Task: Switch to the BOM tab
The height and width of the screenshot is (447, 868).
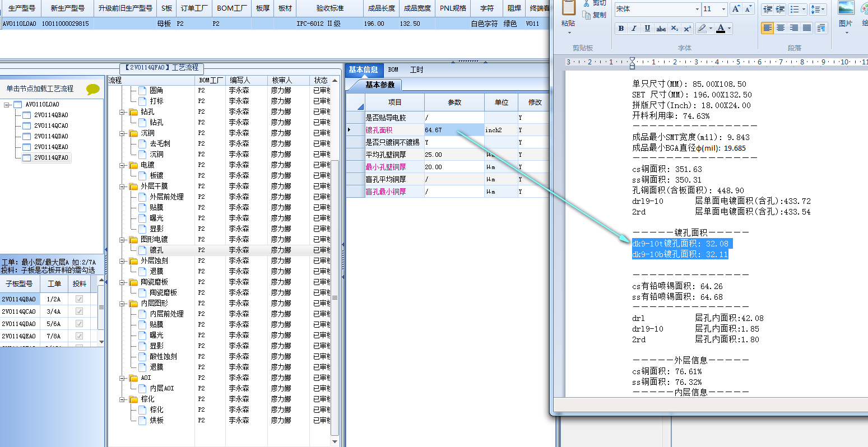Action: coord(393,70)
